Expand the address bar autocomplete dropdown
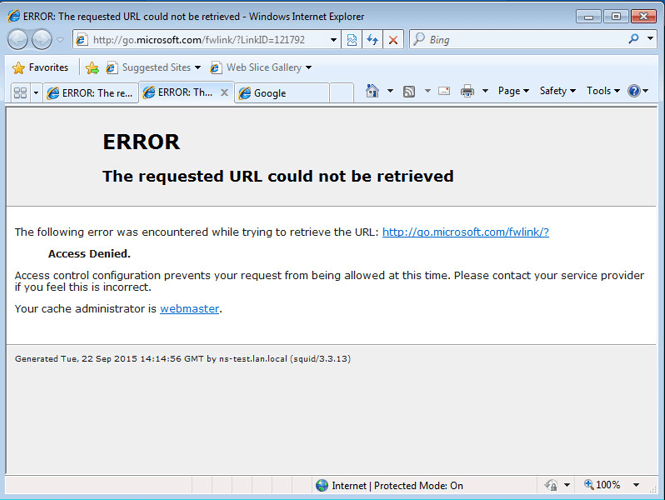The image size is (665, 500). coord(334,40)
